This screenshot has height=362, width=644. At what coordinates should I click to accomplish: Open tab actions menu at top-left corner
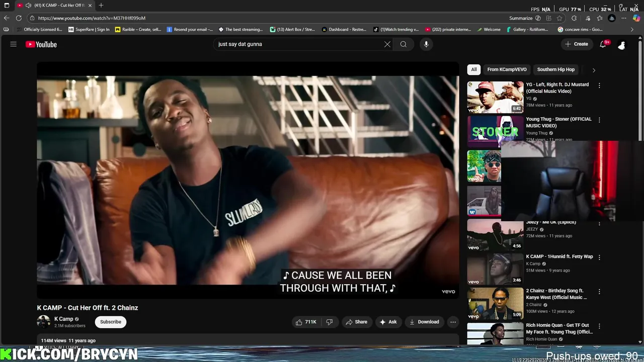point(7,6)
